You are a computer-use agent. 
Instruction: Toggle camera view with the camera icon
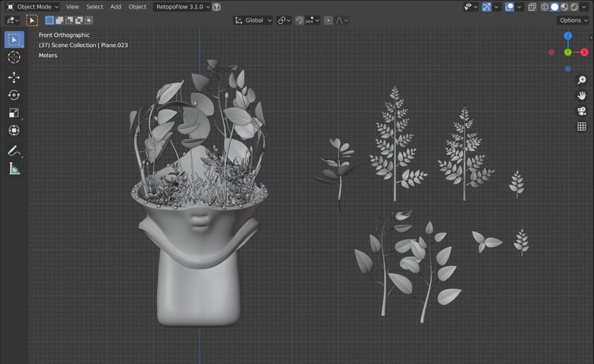pyautogui.click(x=582, y=111)
